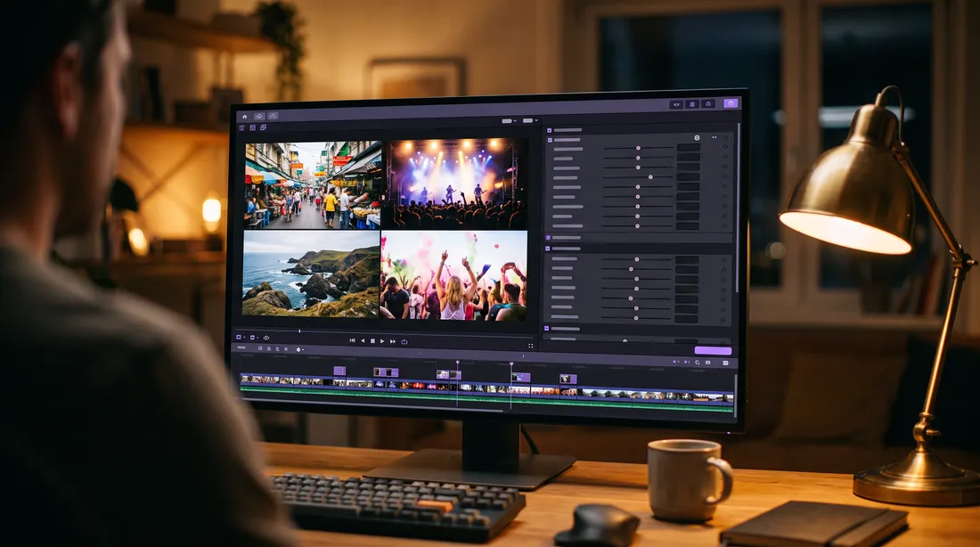Image resolution: width=980 pixels, height=547 pixels.
Task: Click the right playhead marker on timeline
Action: pos(511,363)
